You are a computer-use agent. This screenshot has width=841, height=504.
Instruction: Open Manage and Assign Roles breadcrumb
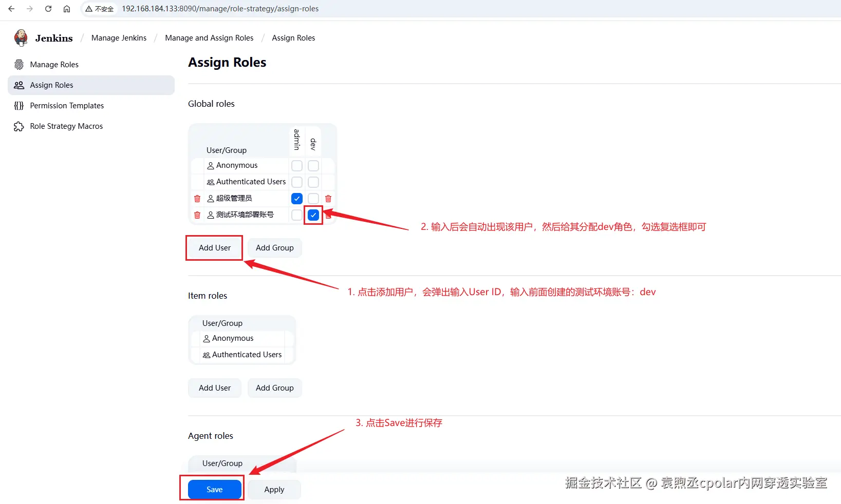coord(209,38)
